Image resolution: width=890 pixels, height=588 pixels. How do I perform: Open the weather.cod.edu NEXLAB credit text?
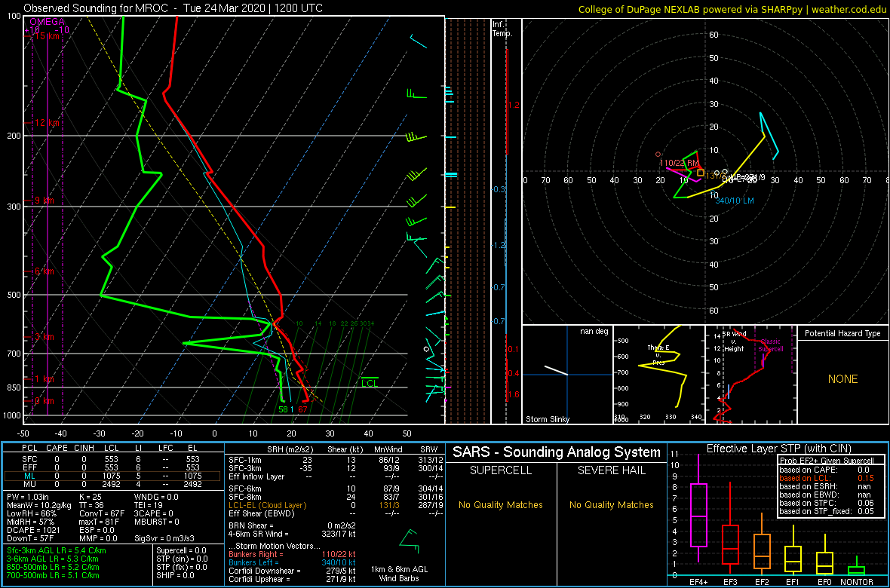click(x=732, y=9)
